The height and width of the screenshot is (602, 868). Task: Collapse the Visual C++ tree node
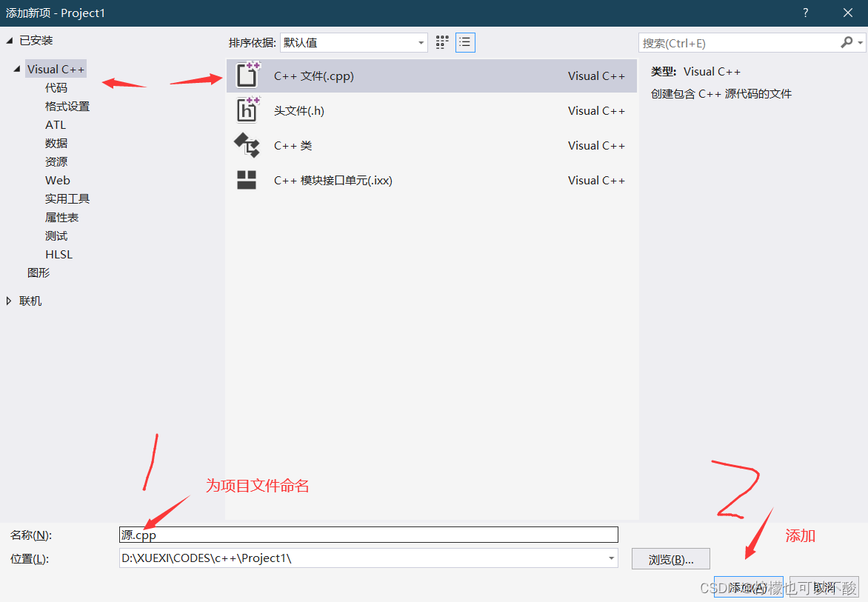16,69
